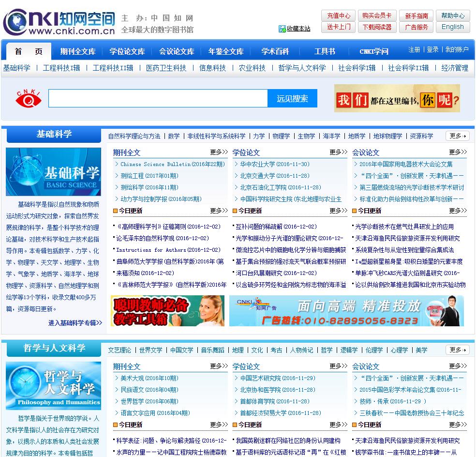Open the 医药卫生科技 category link

click(x=166, y=68)
